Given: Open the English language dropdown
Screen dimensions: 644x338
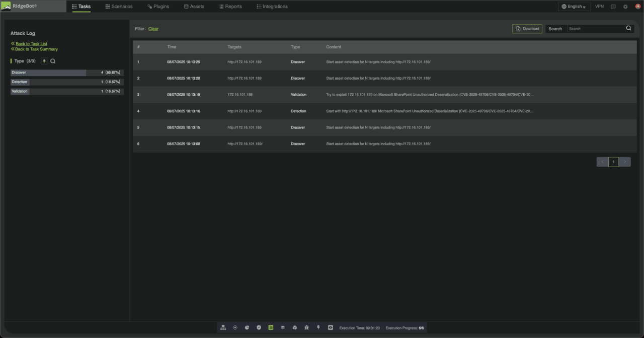Looking at the screenshot, I should pyautogui.click(x=574, y=6).
